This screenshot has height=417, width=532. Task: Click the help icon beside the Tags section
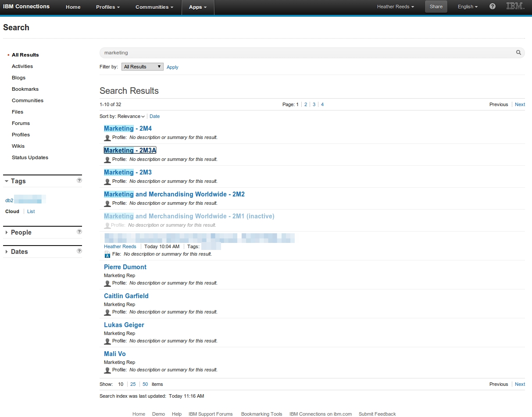pos(79,180)
